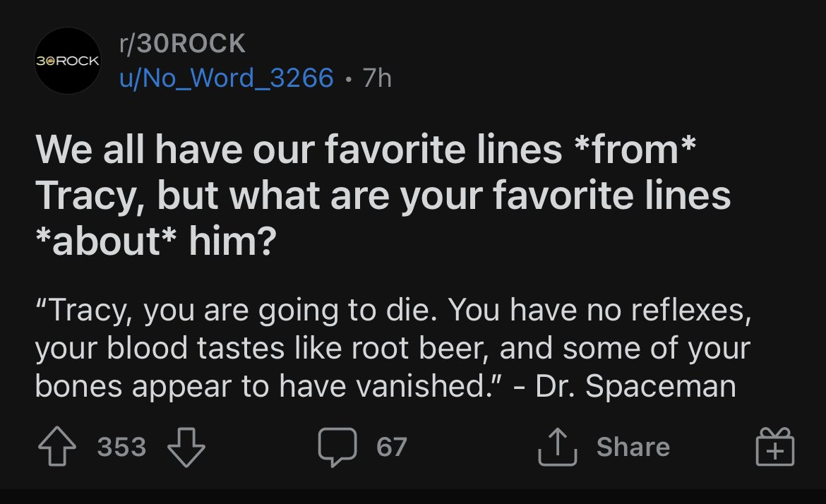Click the dark bar below the post

pyautogui.click(x=413, y=497)
